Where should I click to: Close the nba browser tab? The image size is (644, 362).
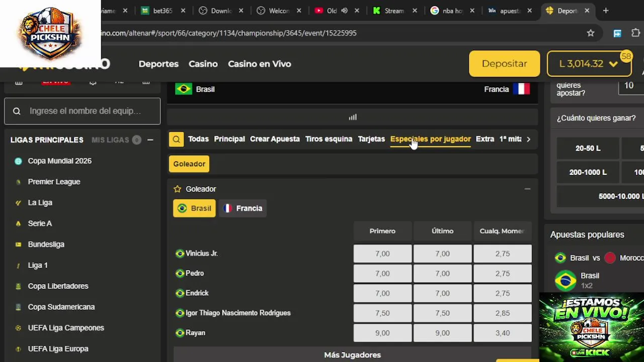tap(471, 11)
